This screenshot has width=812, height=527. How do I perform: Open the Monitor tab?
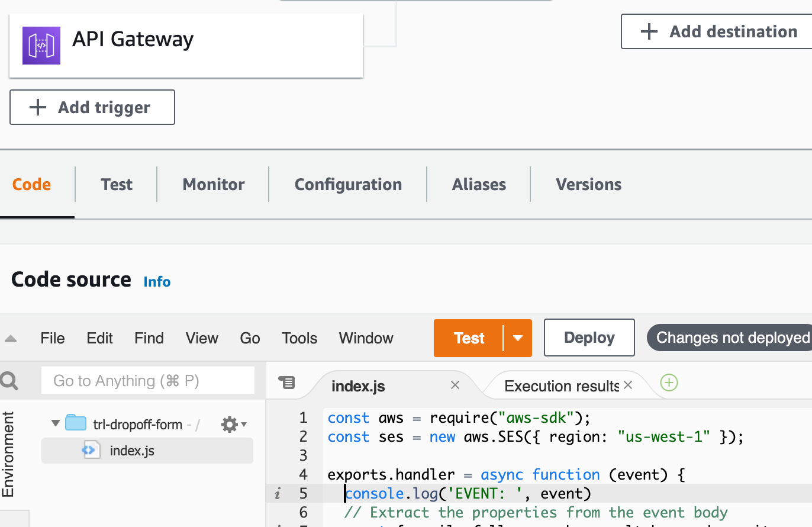pyautogui.click(x=213, y=185)
